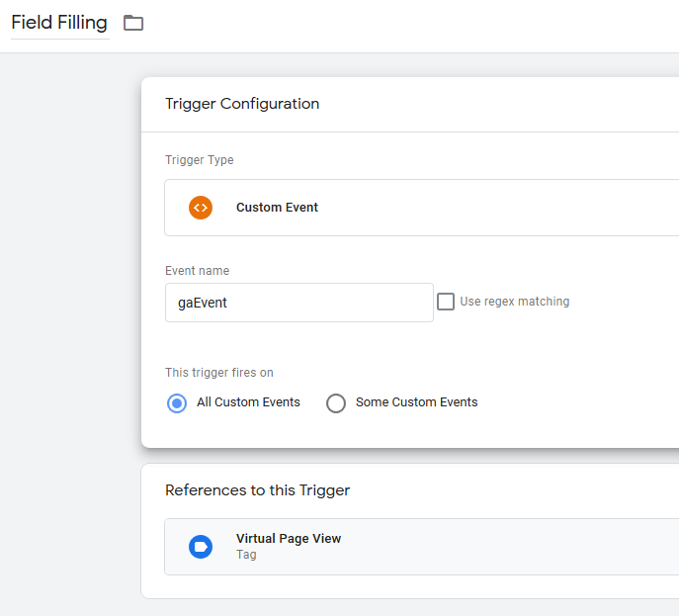
Task: Select the All Custom Events radio button
Action: click(x=177, y=403)
